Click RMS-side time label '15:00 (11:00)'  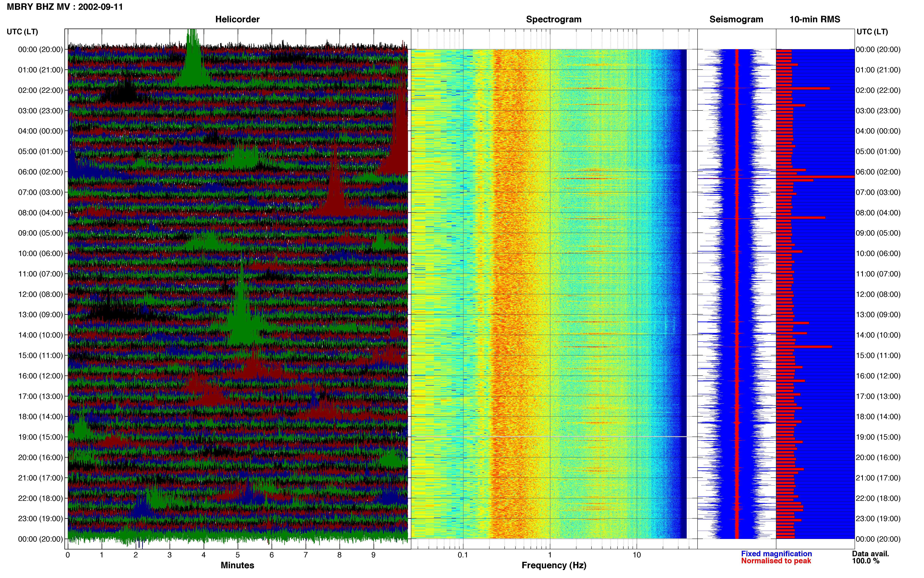[878, 356]
